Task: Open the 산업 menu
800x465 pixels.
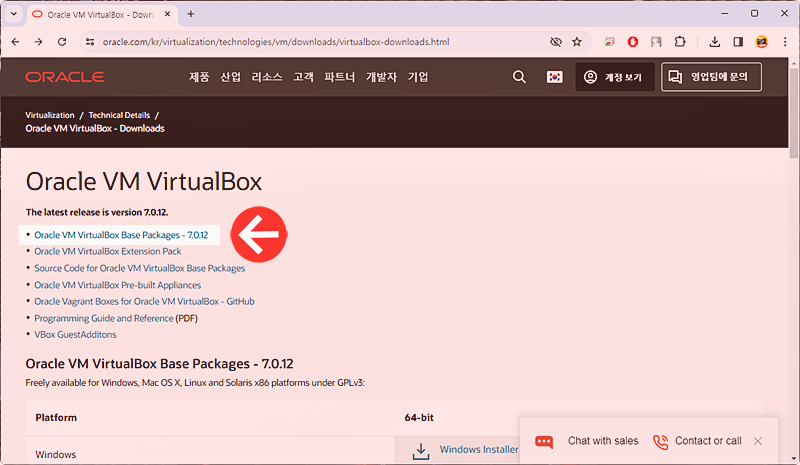Action: [x=231, y=77]
